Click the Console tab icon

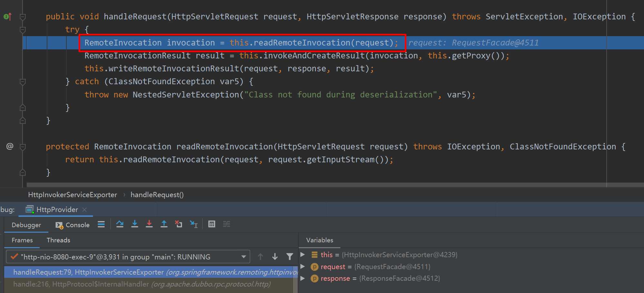pos(59,225)
